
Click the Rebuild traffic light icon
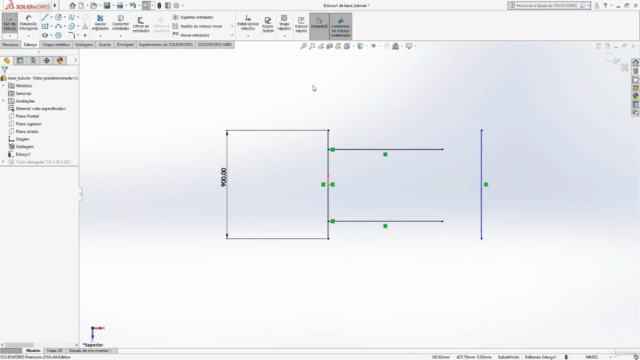(159, 5)
